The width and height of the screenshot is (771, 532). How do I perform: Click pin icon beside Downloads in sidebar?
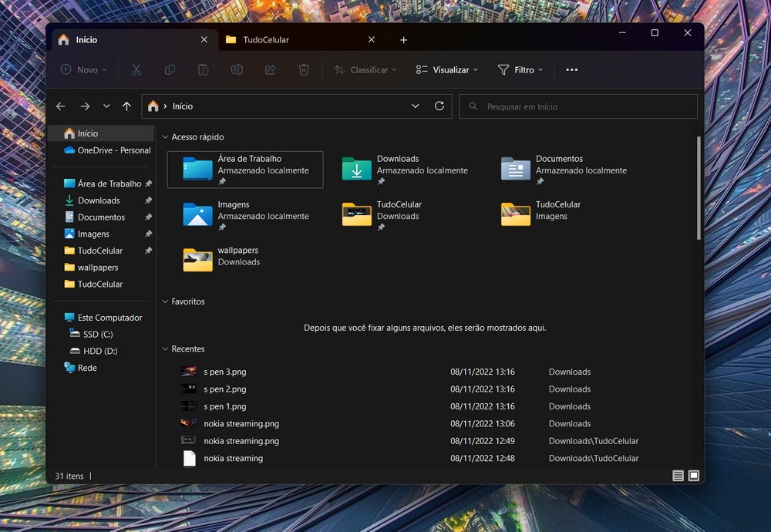[148, 200]
